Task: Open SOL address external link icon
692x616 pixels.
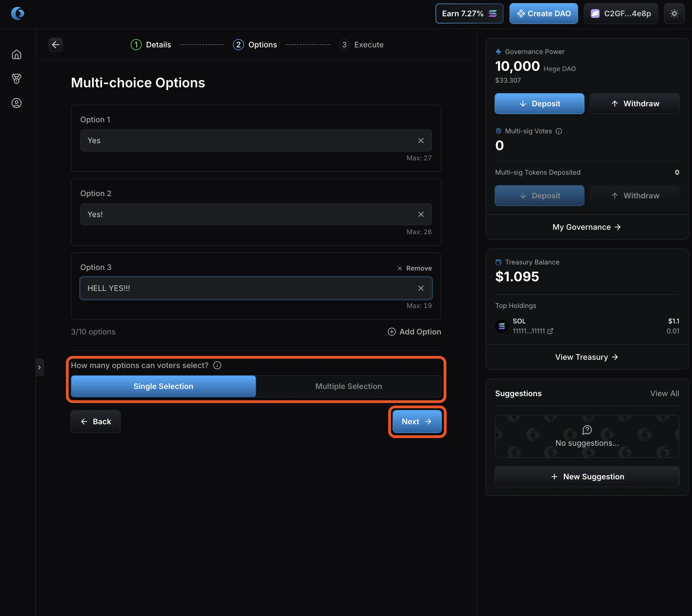Action: pos(550,331)
